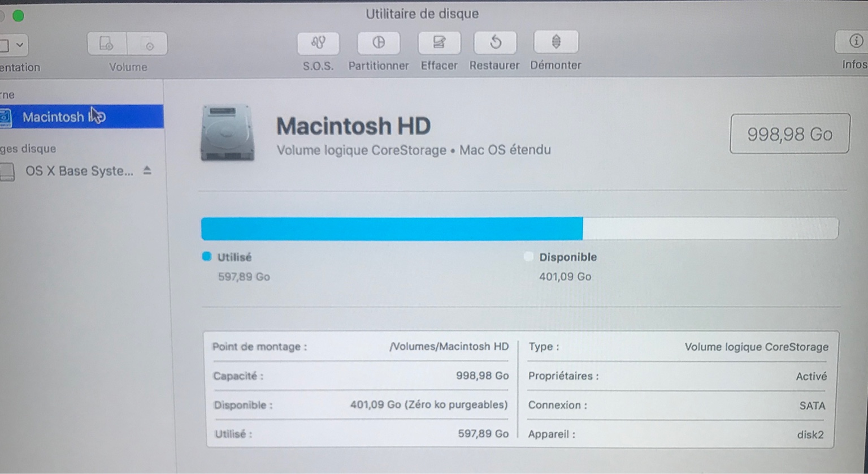The image size is (868, 474).
Task: Click the Macintosh HD title heading
Action: coord(354,126)
